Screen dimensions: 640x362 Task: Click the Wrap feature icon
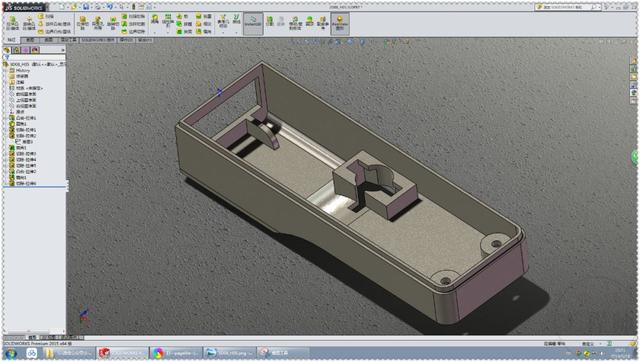tap(203, 16)
